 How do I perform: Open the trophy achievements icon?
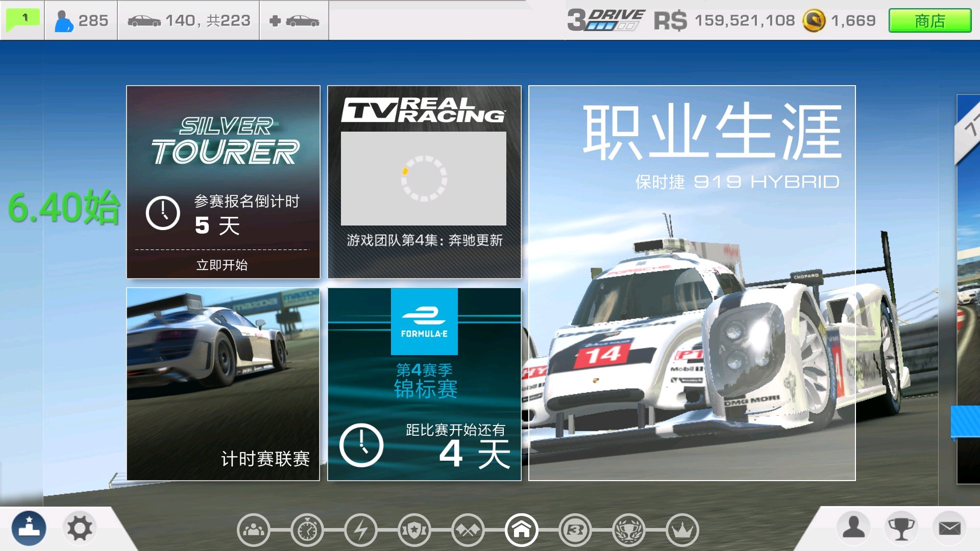(901, 528)
